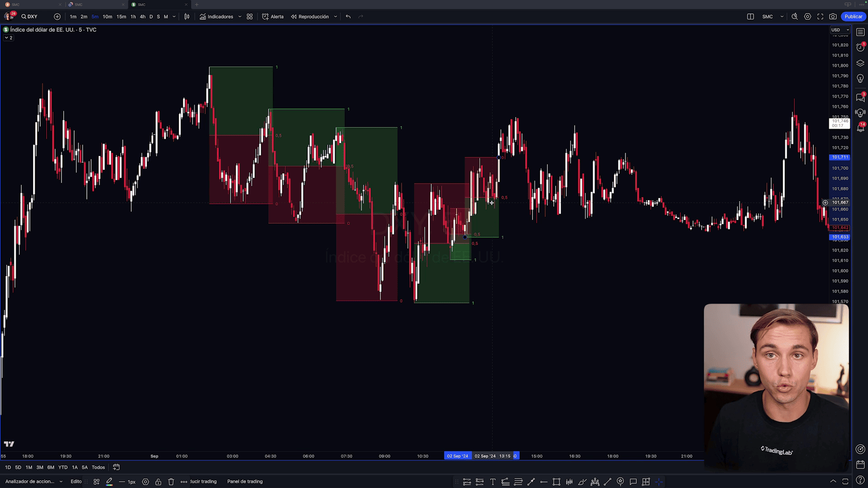Toggle the crosshair cursor tool
The image size is (868, 488).
tap(659, 482)
